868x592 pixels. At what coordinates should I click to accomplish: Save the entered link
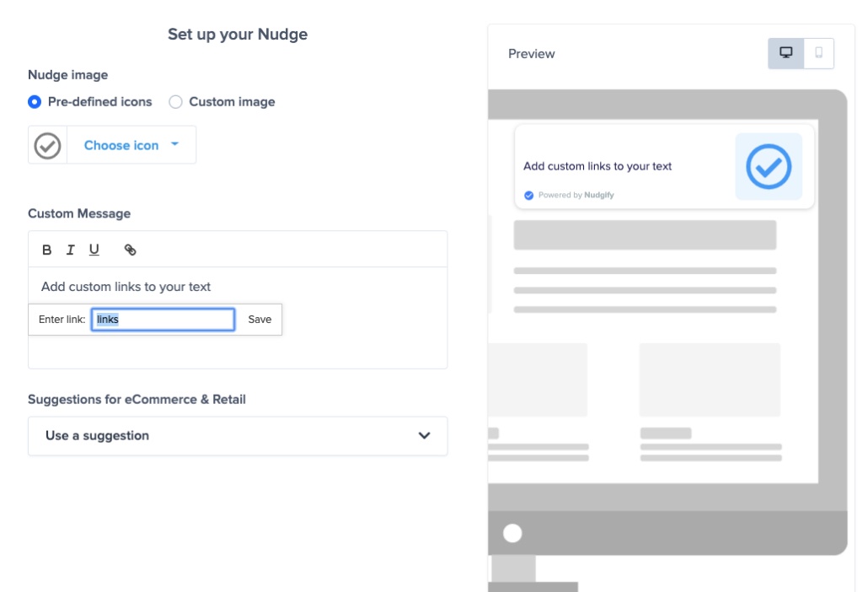pos(260,320)
